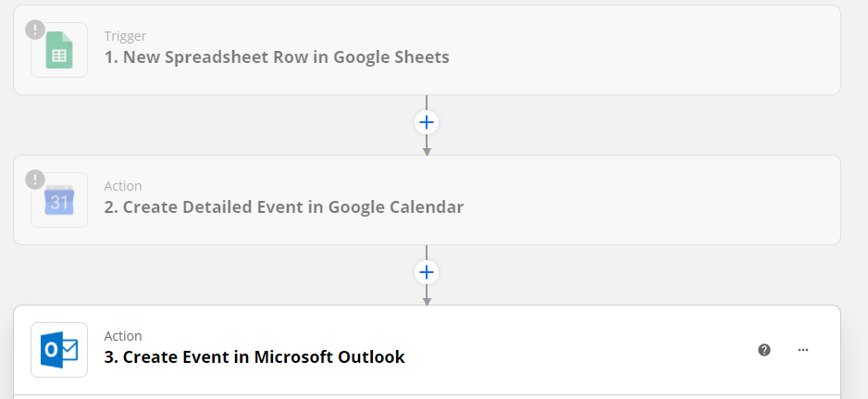Open the three-dot menu on step 3

tap(803, 350)
